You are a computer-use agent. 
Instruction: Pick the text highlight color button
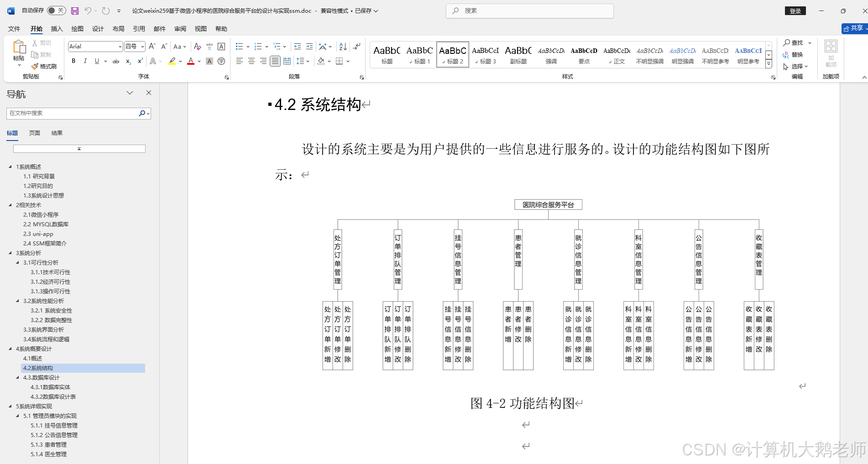172,61
